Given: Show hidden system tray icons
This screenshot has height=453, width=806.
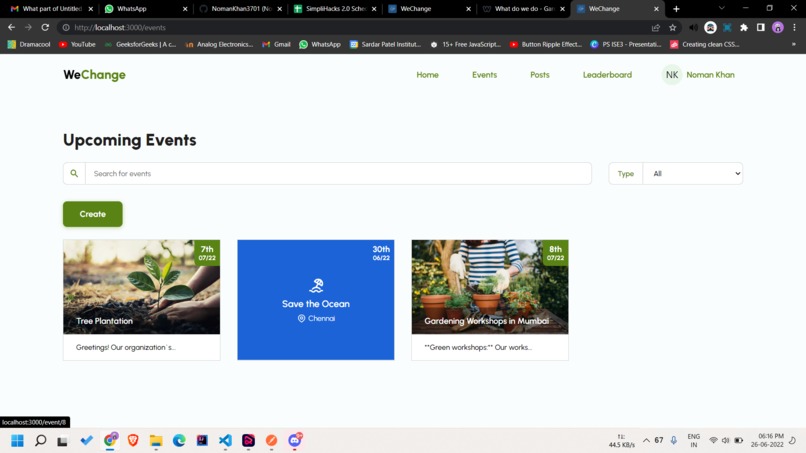Looking at the screenshot, I should (x=646, y=441).
